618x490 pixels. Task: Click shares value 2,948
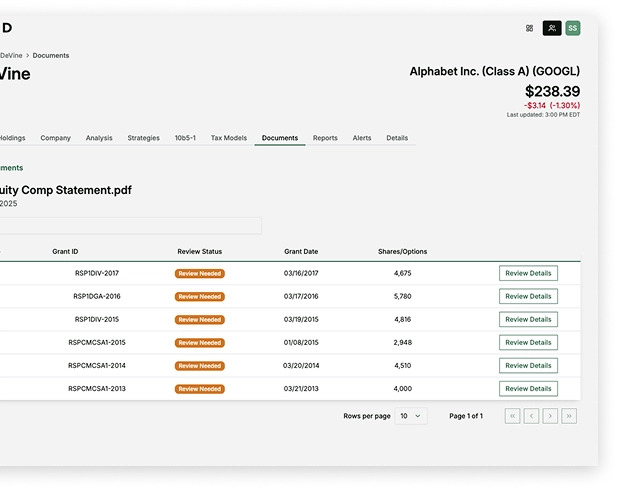tap(402, 343)
